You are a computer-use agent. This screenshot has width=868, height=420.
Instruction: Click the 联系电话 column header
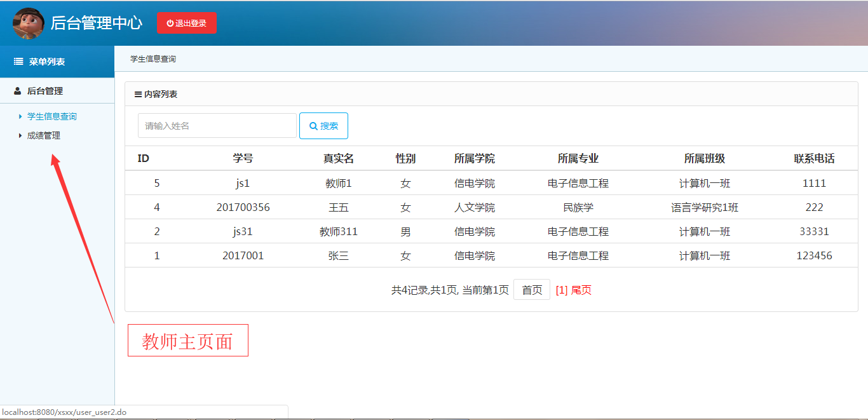[814, 158]
